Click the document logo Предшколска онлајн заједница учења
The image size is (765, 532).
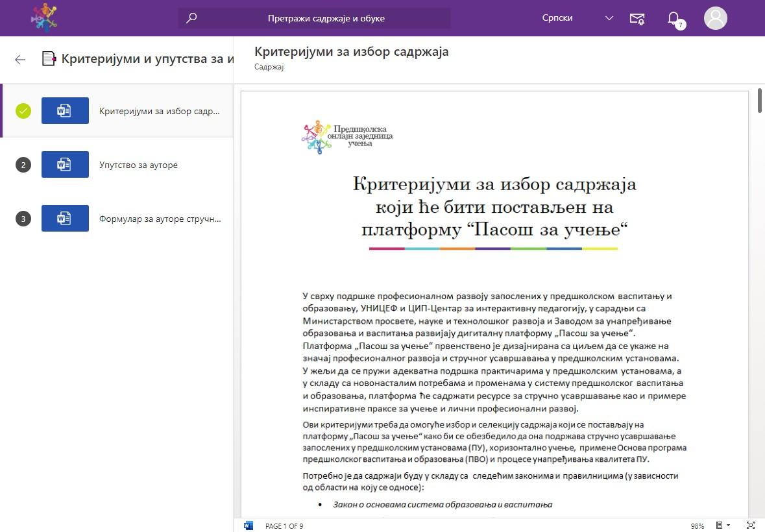[x=347, y=136]
